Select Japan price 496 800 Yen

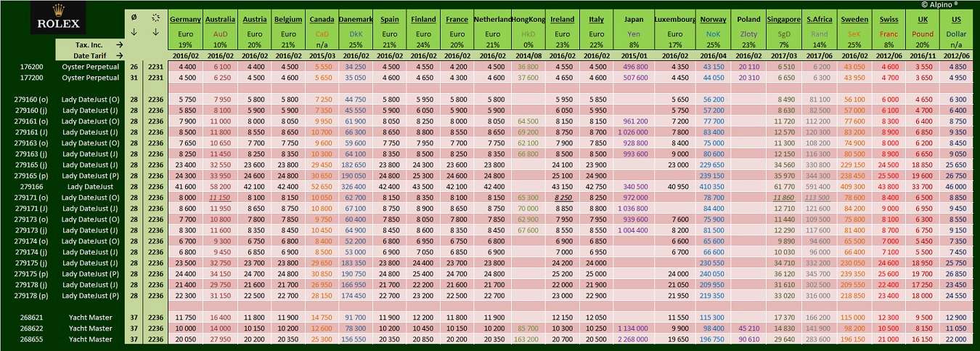(635, 66)
